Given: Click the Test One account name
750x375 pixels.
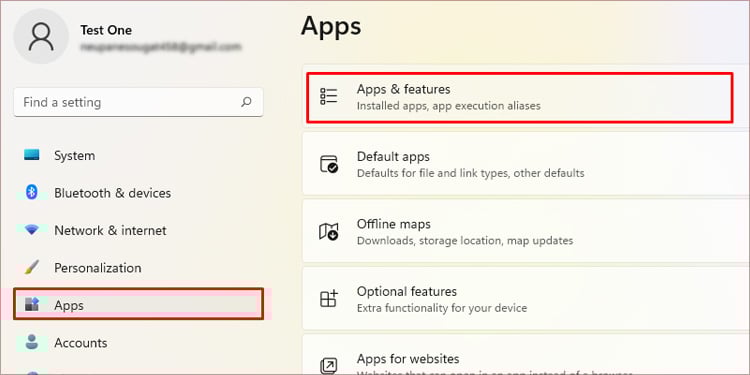Looking at the screenshot, I should (x=106, y=30).
